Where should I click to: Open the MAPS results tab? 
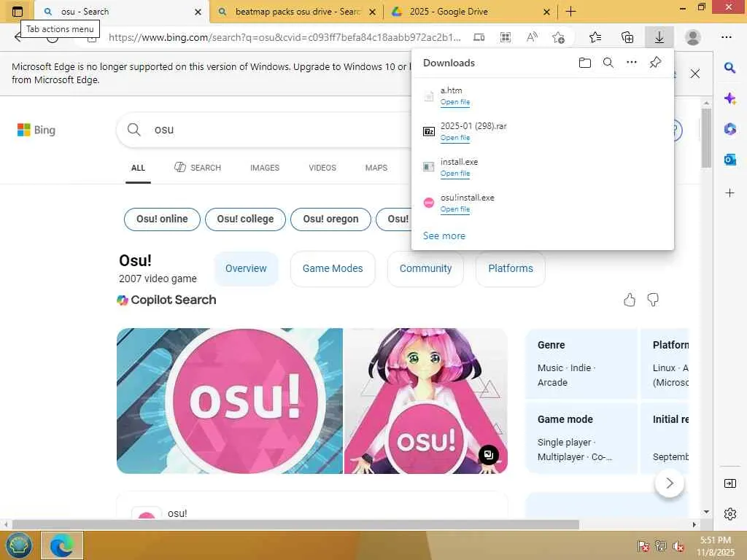point(376,168)
